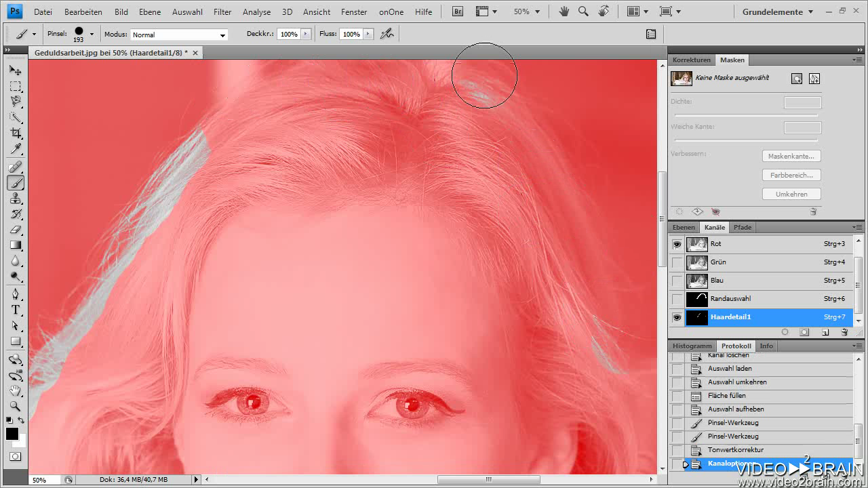Launch Adobe Bridge from application bar
Viewport: 868px width, 488px height.
tap(458, 12)
